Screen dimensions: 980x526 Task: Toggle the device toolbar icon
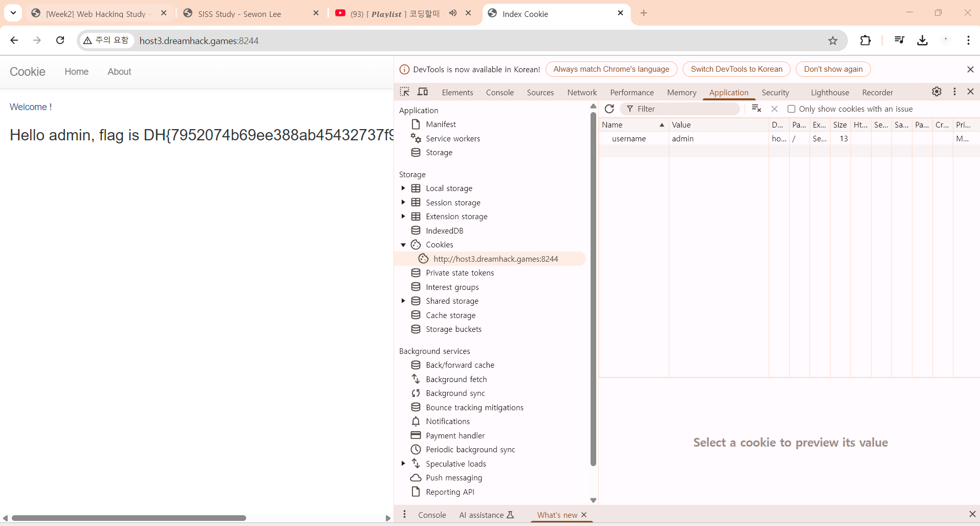(423, 92)
